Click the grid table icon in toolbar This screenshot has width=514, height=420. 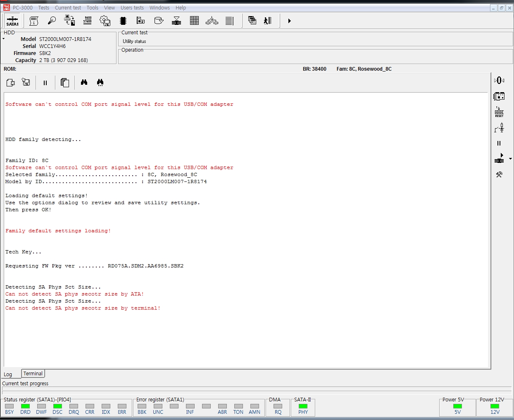[194, 21]
